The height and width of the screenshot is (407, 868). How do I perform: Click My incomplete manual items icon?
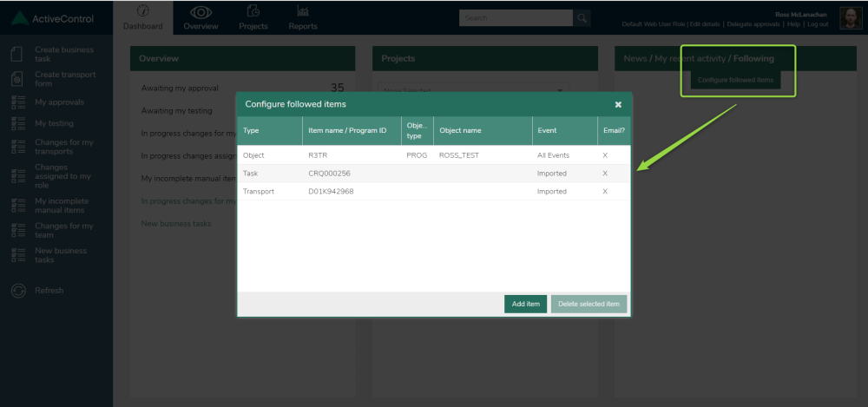pyautogui.click(x=18, y=206)
